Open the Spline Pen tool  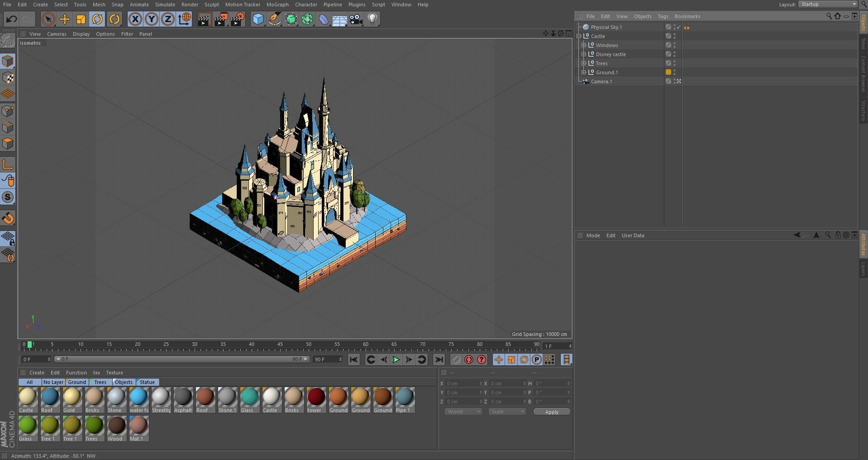click(x=274, y=19)
